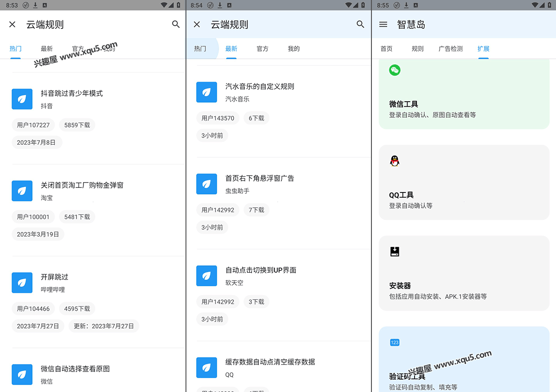556x392 pixels.
Task: Tap rule icon beside 微信自动选择查看原图
Action: tap(22, 375)
